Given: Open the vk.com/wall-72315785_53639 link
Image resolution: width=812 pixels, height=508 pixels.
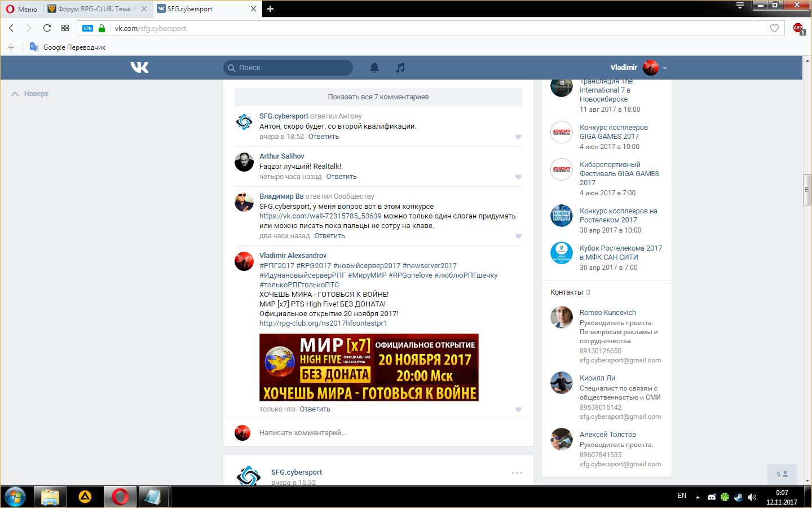Looking at the screenshot, I should tap(320, 216).
